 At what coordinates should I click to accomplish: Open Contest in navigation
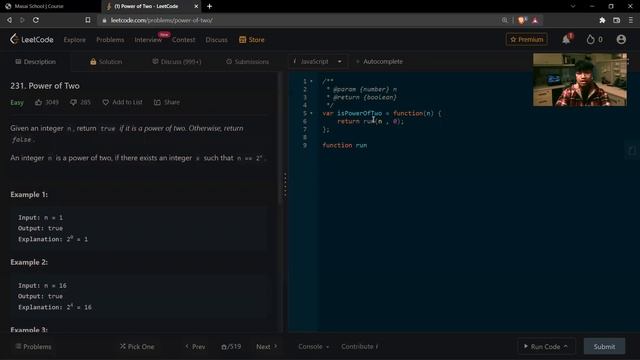tap(183, 40)
